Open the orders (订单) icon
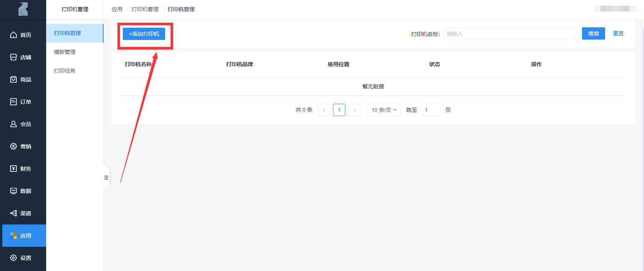Screen dimensions: 644x271 pos(13,102)
